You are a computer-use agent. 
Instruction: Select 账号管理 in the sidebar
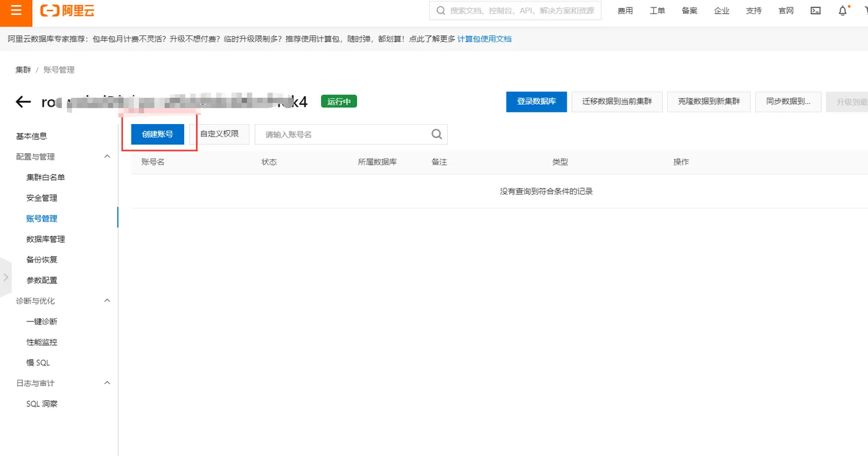tap(42, 218)
